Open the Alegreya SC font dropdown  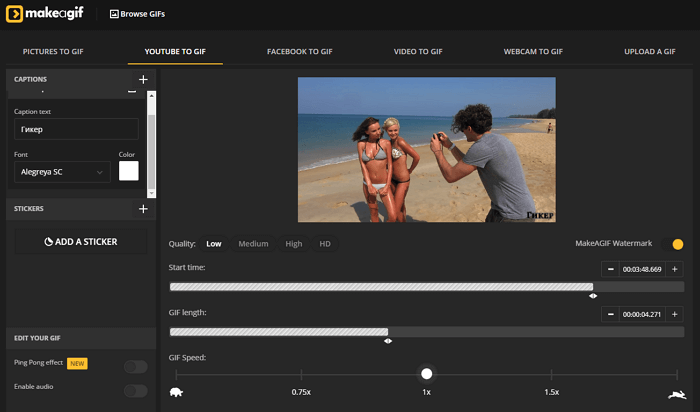[x=61, y=173]
